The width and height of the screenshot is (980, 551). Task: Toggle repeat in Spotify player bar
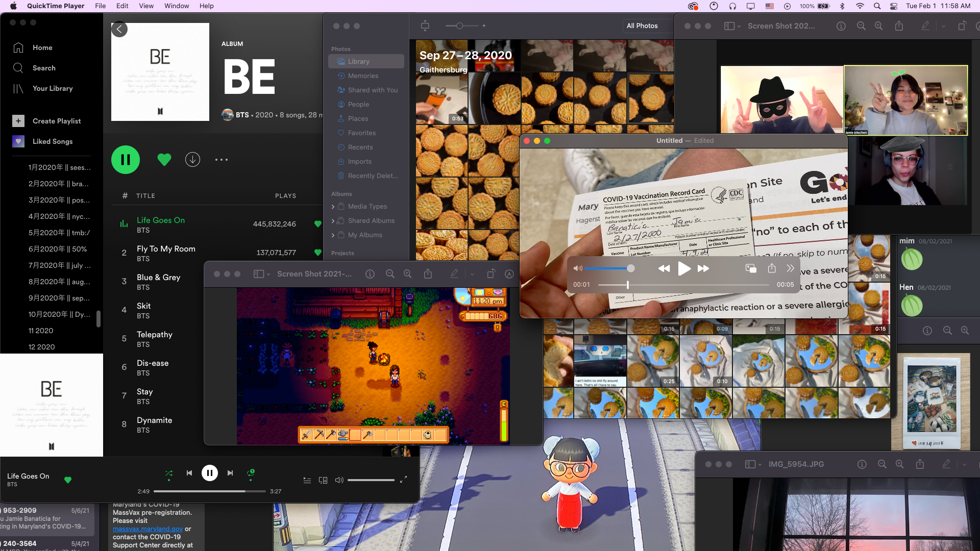click(251, 473)
